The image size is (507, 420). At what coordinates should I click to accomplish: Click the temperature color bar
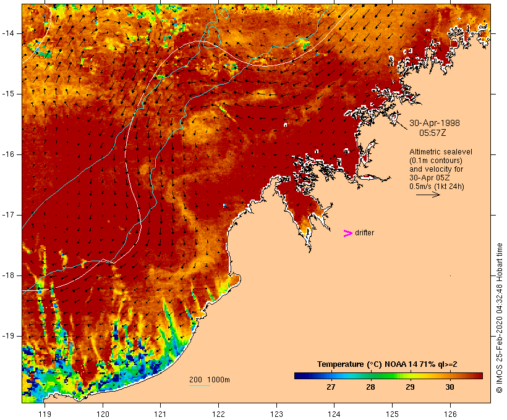(388, 376)
